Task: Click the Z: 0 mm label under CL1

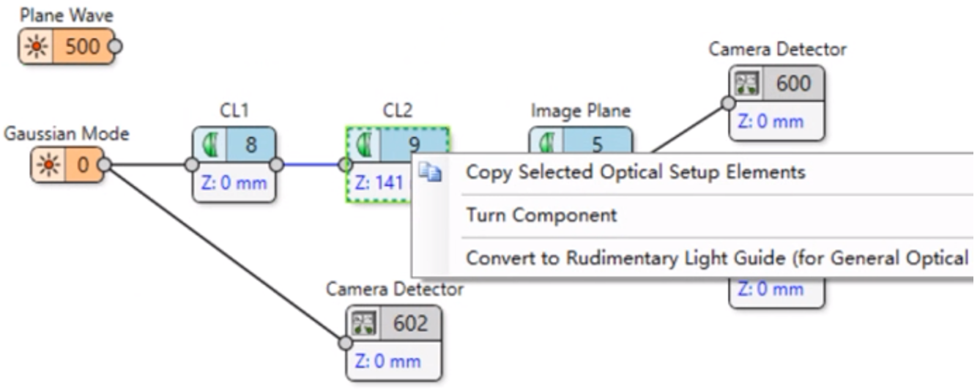Action: (x=234, y=183)
